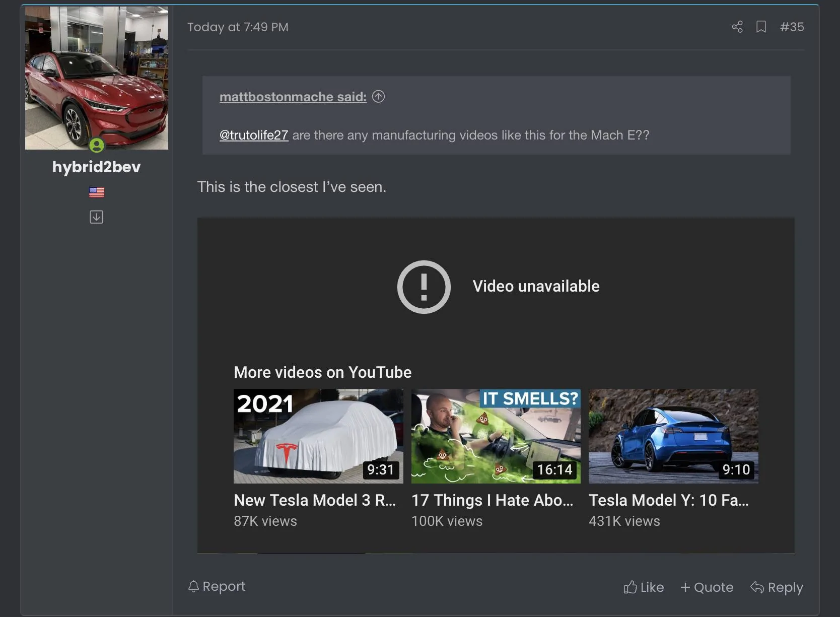Click the share icon on post #35
Viewport: 840px width, 617px height.
[737, 27]
